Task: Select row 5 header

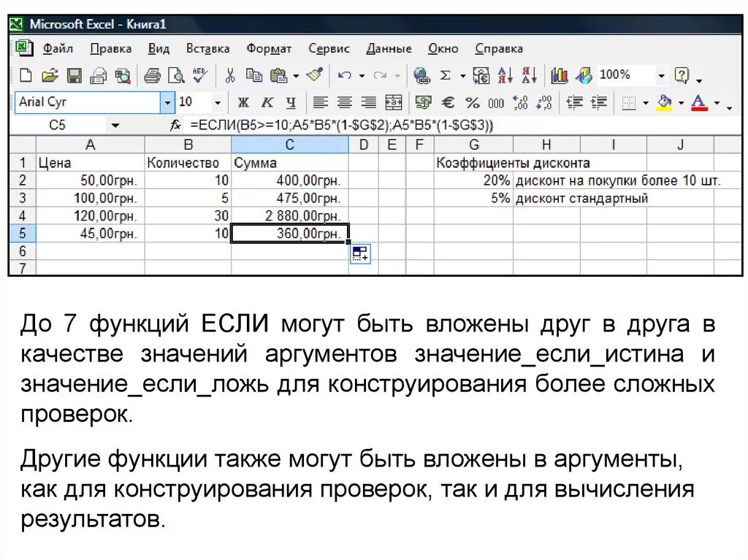Action: 22,233
